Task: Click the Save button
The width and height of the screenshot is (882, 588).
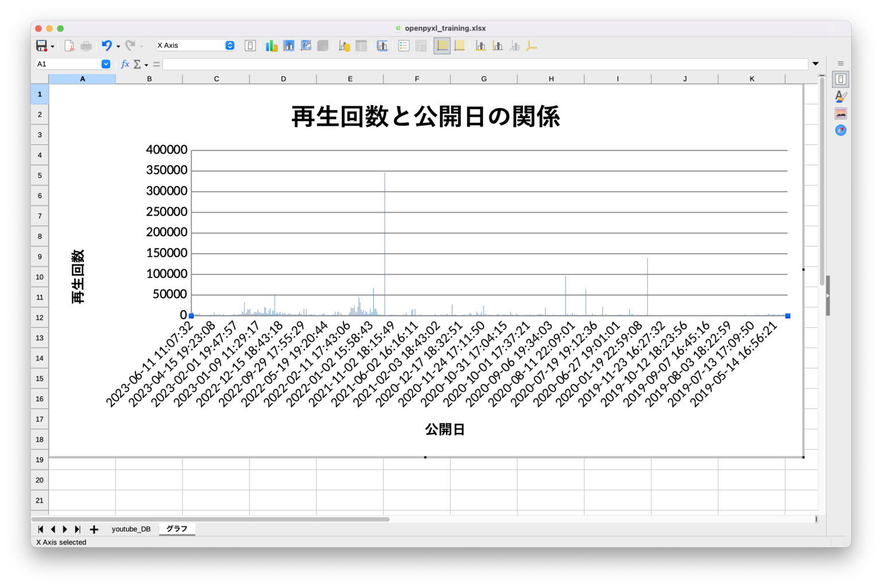Action: coord(41,45)
